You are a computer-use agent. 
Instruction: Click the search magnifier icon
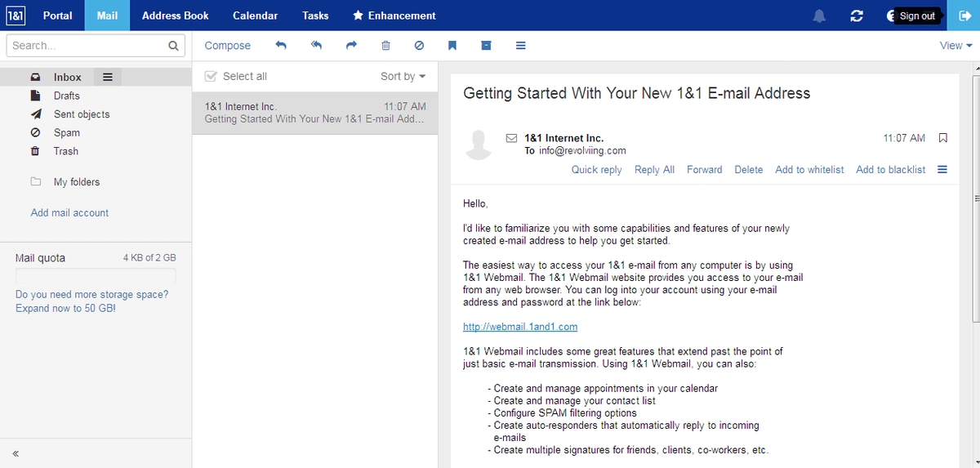(173, 46)
